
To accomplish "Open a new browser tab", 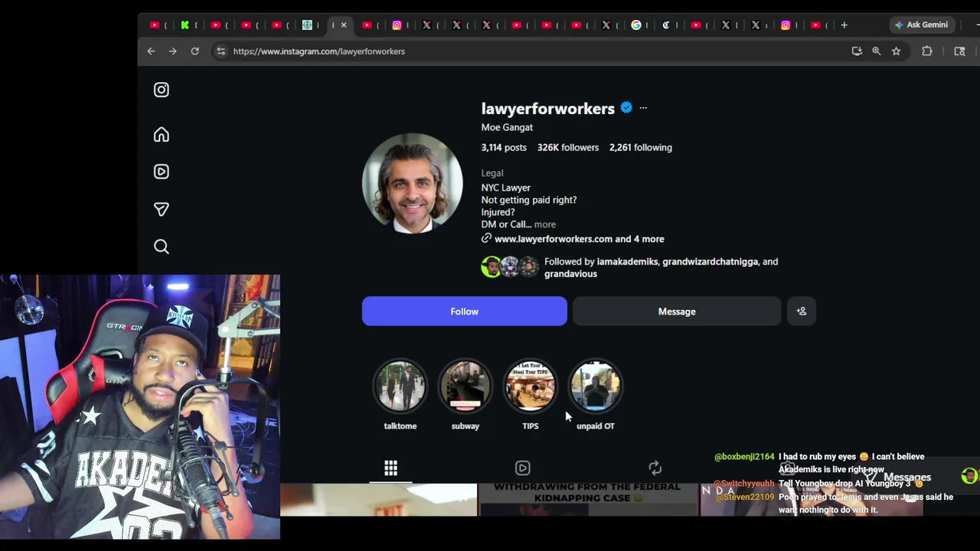I will tap(844, 25).
